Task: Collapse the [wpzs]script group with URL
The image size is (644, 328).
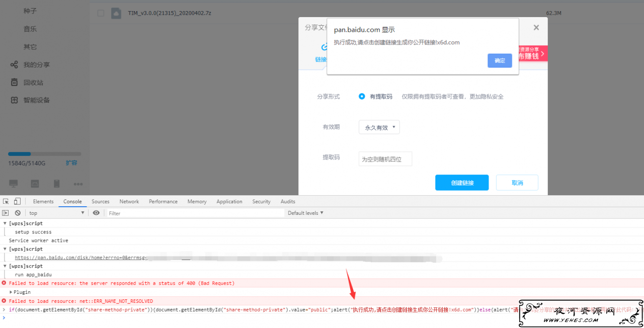Action: 5,249
